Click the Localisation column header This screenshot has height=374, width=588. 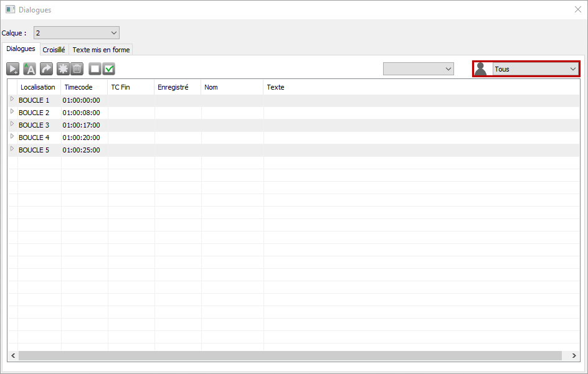[37, 87]
